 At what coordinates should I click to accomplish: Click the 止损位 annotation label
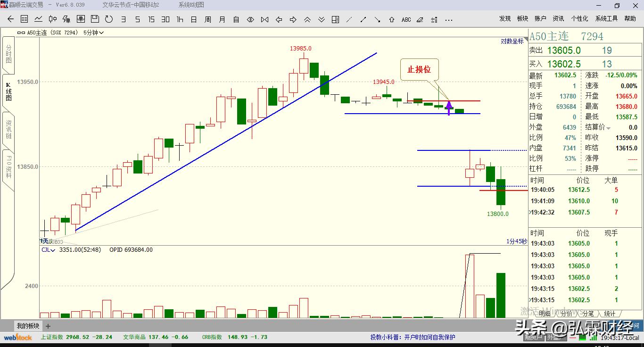(x=419, y=70)
